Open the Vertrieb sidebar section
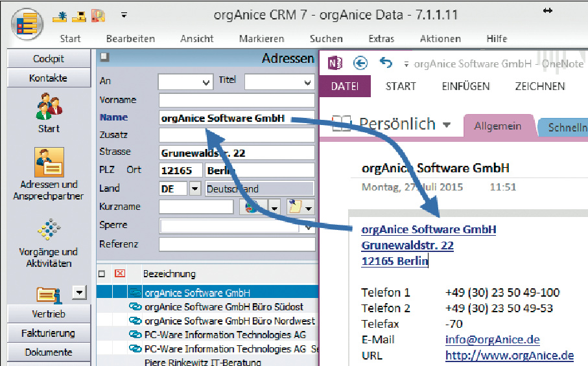This screenshot has height=366, width=588. [49, 314]
